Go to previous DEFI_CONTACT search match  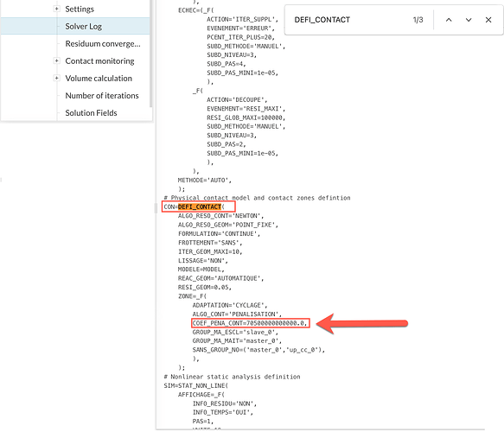(x=449, y=20)
